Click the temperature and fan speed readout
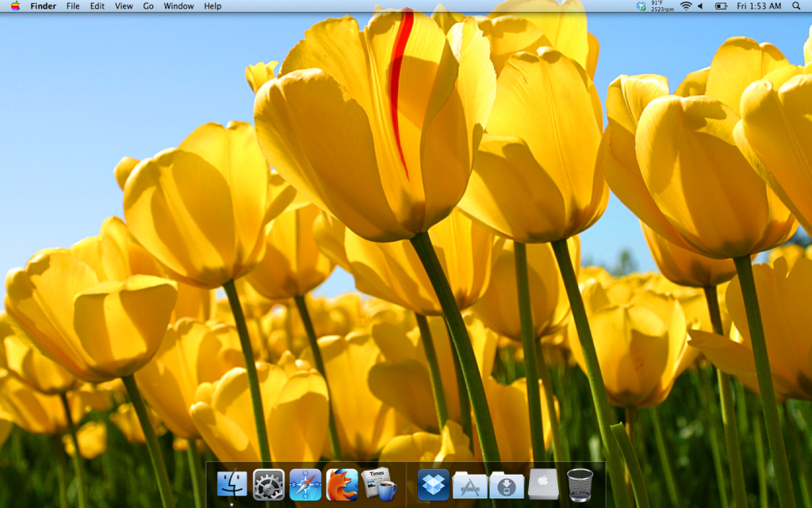 pyautogui.click(x=661, y=6)
